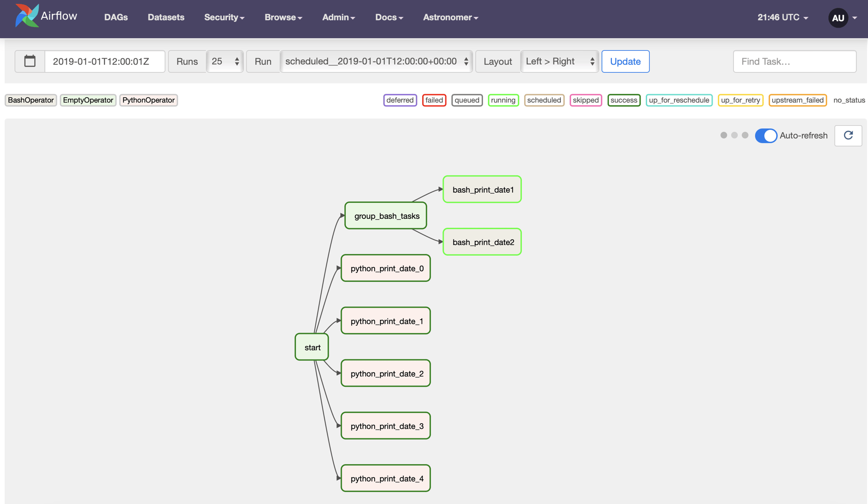
Task: Click the success status filter badge
Action: tap(624, 100)
